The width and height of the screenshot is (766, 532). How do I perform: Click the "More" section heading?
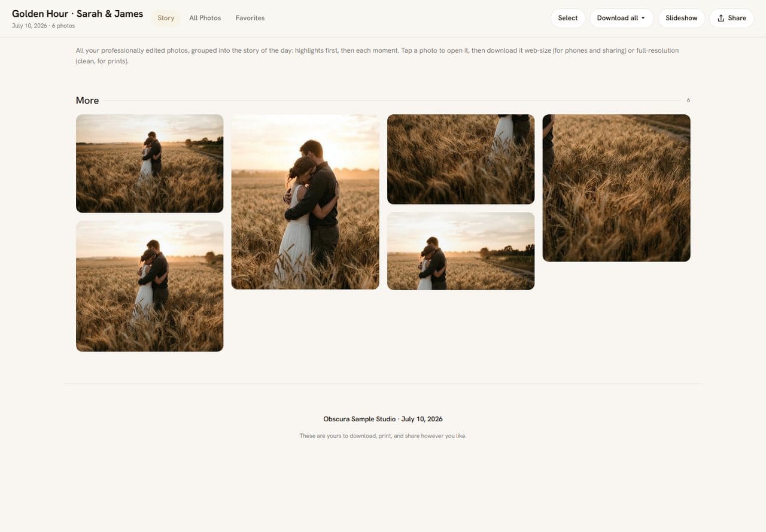[x=87, y=101]
